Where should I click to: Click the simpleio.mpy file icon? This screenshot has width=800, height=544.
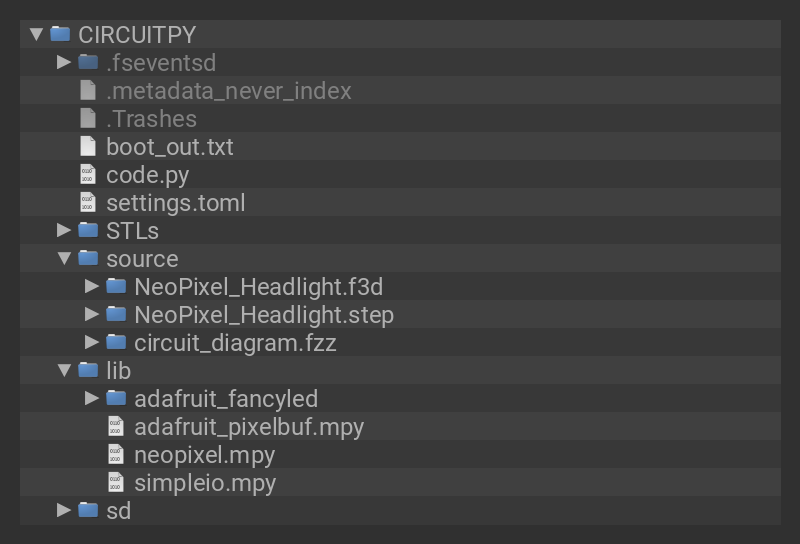tap(116, 483)
